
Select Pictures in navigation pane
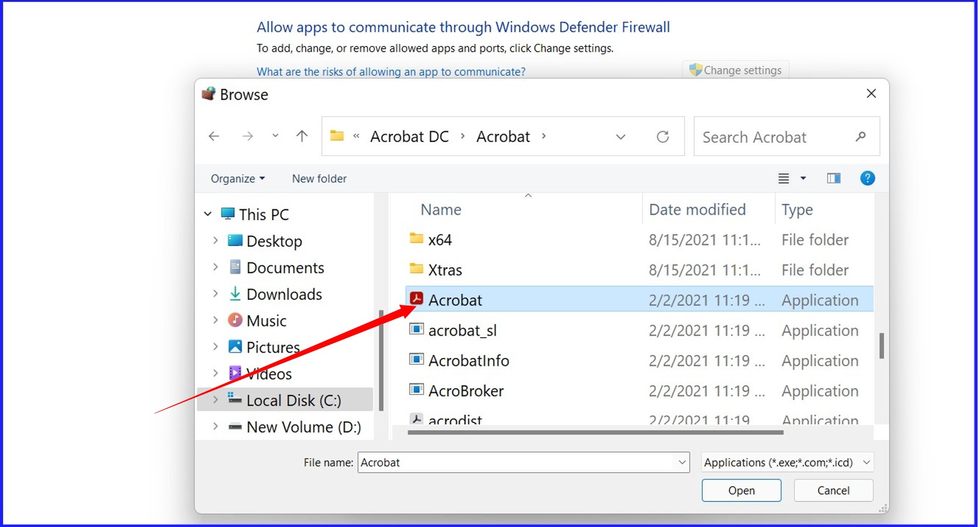(x=273, y=347)
